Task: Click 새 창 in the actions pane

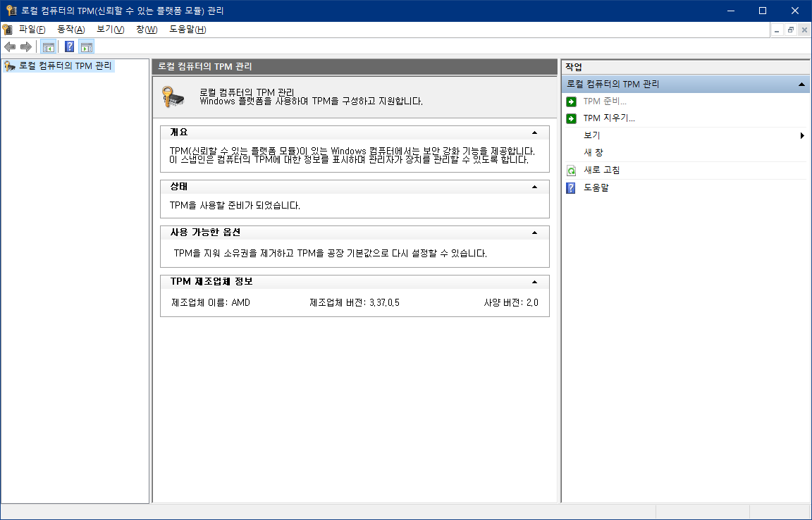Action: pyautogui.click(x=593, y=153)
